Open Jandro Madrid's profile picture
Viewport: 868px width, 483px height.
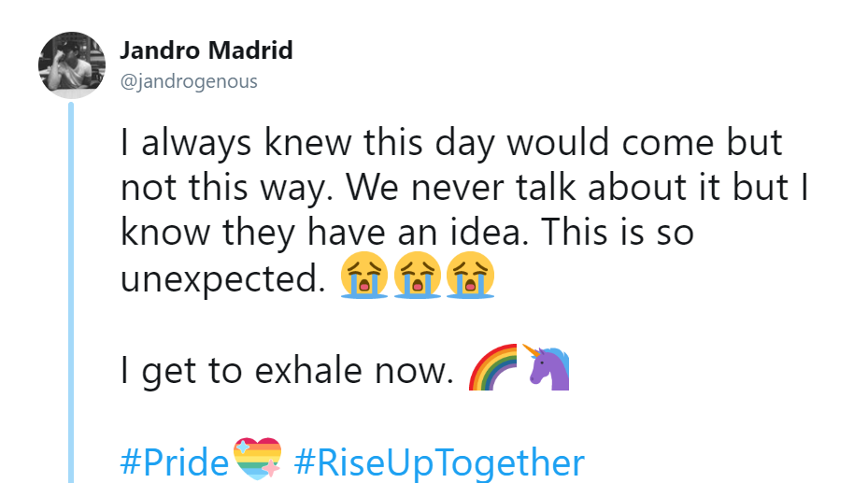tap(72, 65)
